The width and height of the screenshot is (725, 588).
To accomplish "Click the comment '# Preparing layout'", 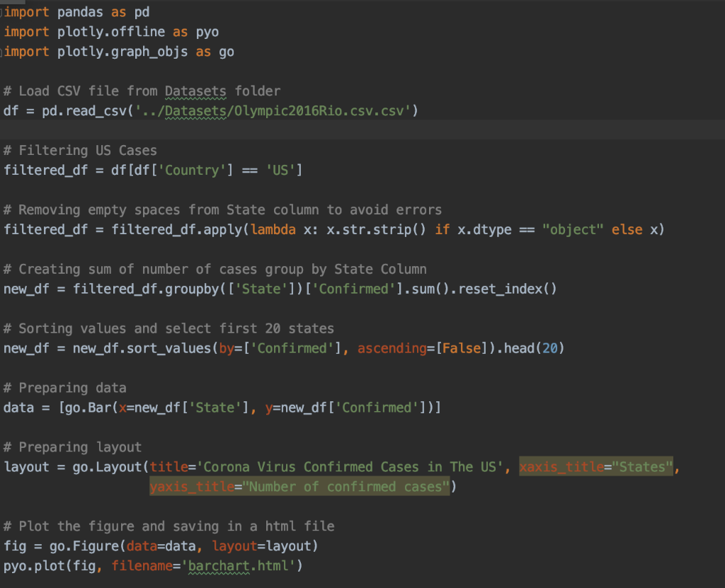I will click(73, 447).
